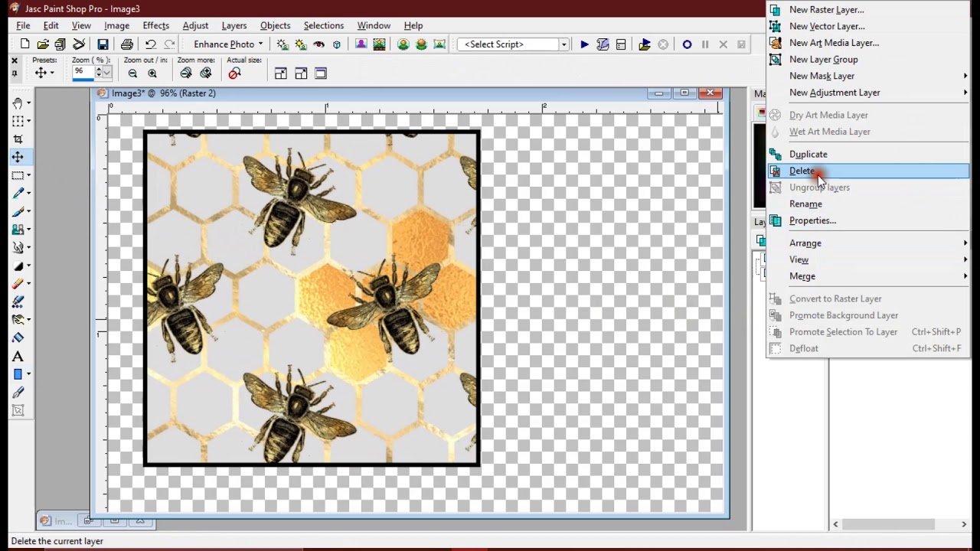This screenshot has width=980, height=551.
Task: Open the Select Script dropdown
Action: tap(563, 44)
